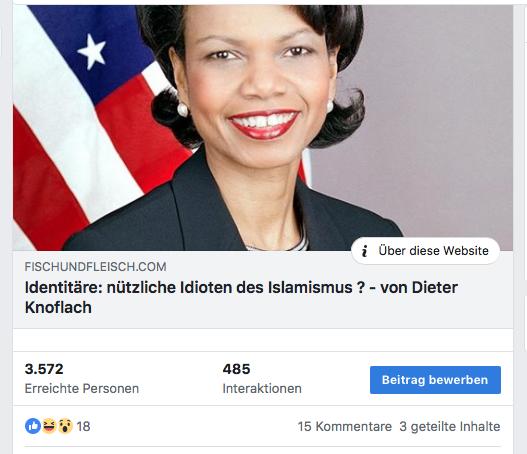Click the Interaktionen label
This screenshot has height=454, width=527.
(262, 388)
